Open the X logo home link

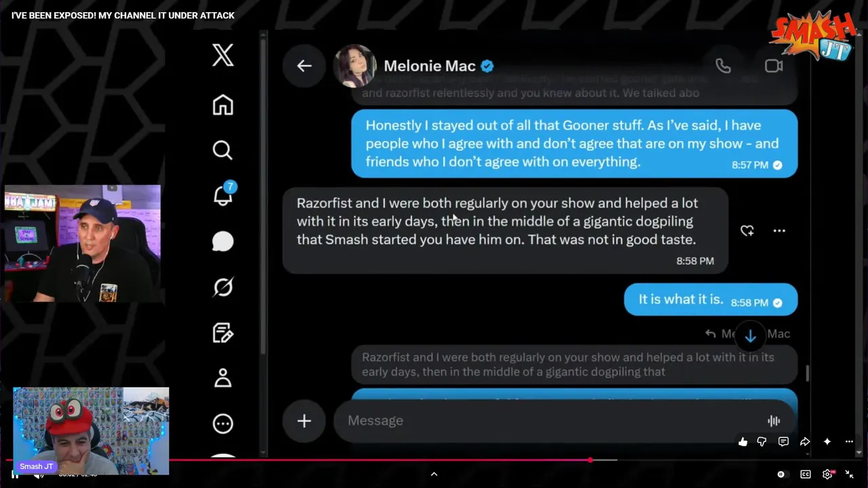[223, 55]
